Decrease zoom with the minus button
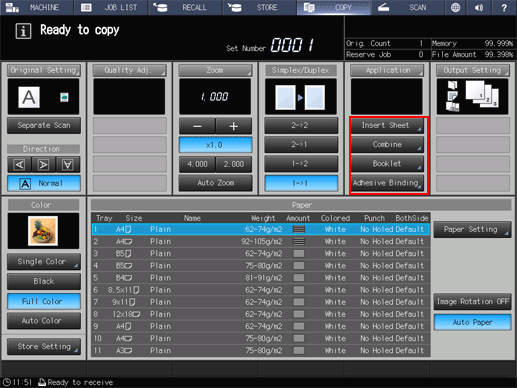Viewport: 517px width, 388px height. pos(197,126)
